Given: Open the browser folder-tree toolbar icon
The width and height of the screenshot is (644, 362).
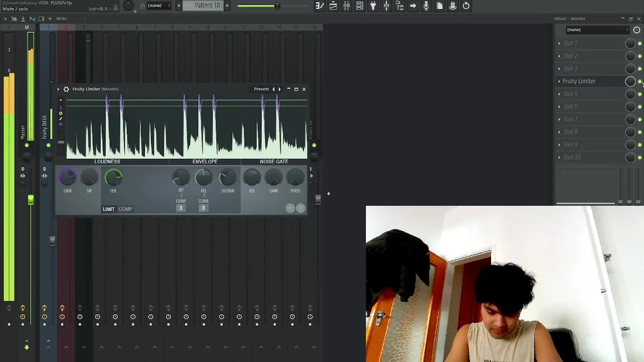Looking at the screenshot, I should (400, 6).
